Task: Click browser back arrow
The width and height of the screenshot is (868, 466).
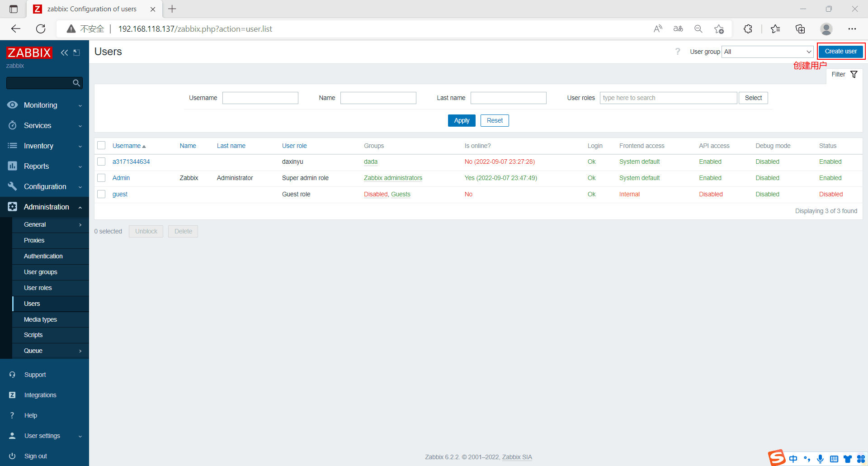Action: [16, 29]
